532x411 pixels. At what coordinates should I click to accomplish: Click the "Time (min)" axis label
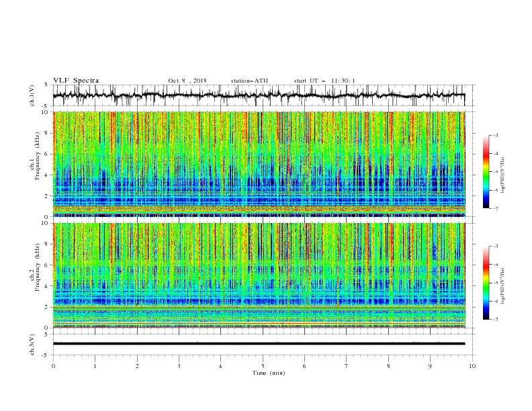tap(269, 373)
